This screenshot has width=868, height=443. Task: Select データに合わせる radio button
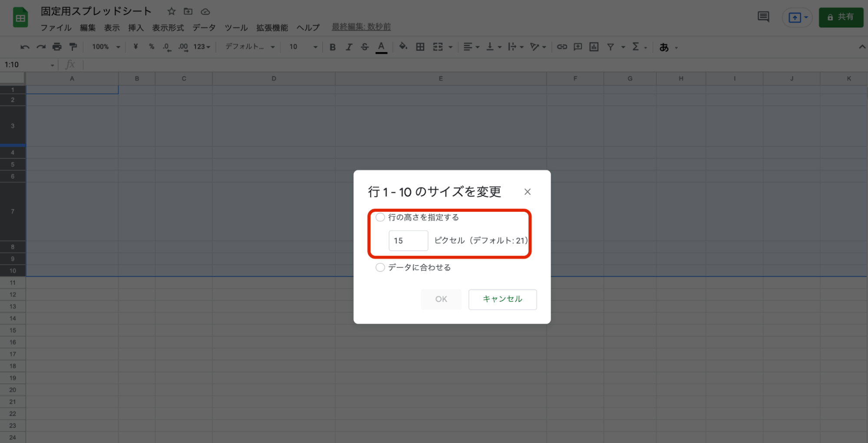coord(380,267)
